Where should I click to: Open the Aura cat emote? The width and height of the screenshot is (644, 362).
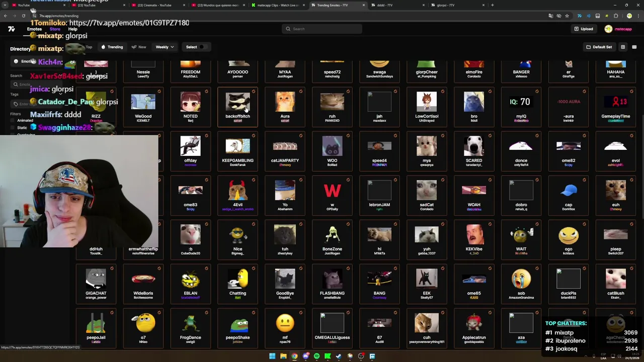(285, 107)
